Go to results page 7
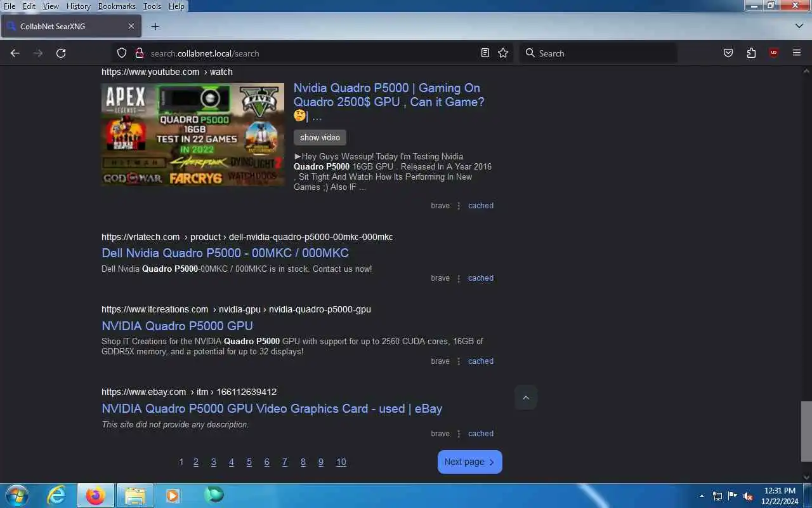 tap(285, 462)
